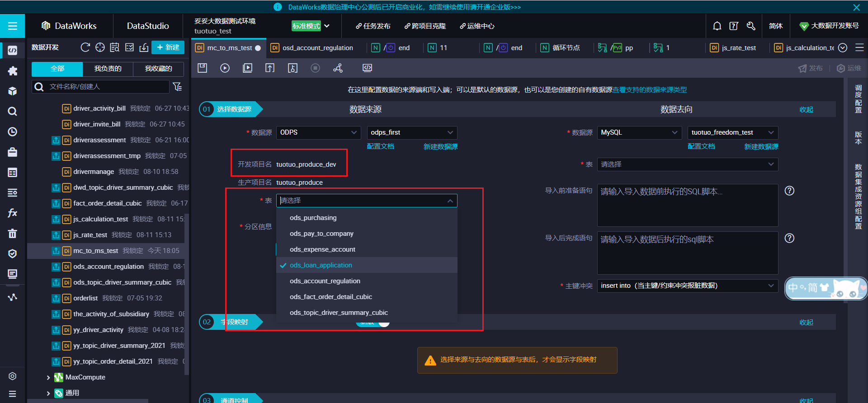Open the ODPS source type dropdown
The height and width of the screenshot is (403, 868).
[318, 132]
